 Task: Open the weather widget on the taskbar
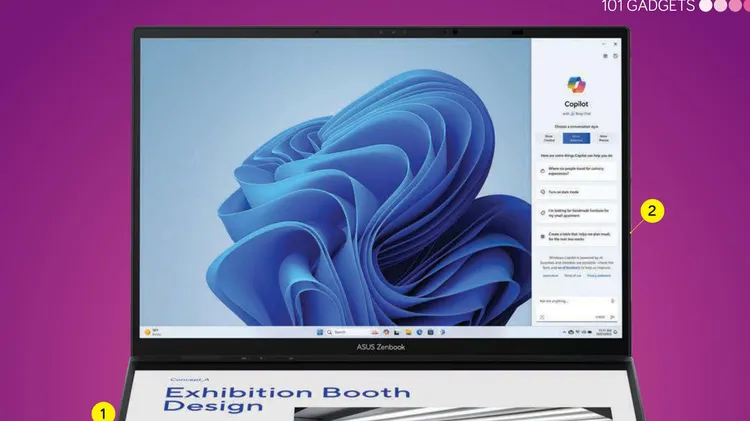coord(153,332)
